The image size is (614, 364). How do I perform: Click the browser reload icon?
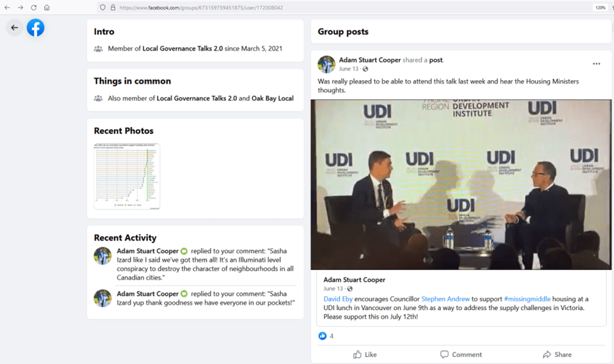click(x=33, y=8)
